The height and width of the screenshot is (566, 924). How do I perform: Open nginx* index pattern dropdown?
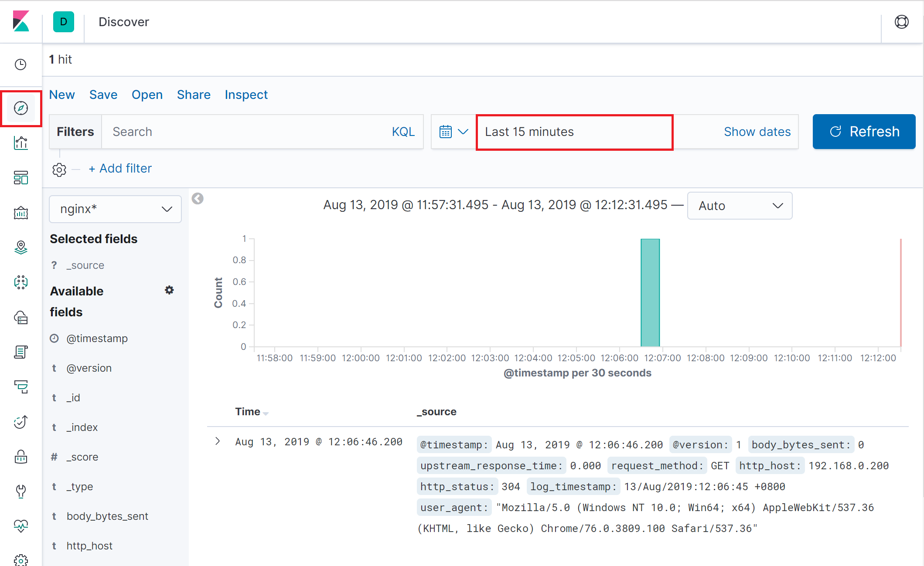point(116,209)
